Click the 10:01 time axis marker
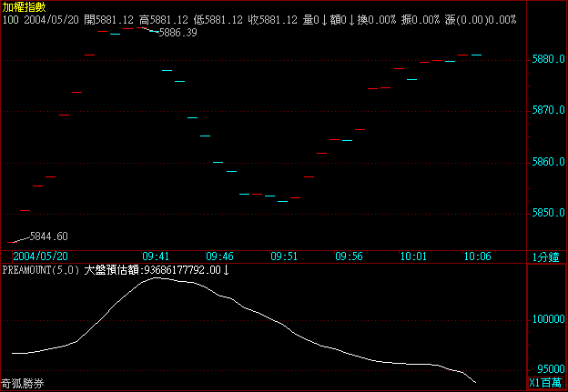The image size is (568, 392). pyautogui.click(x=413, y=256)
